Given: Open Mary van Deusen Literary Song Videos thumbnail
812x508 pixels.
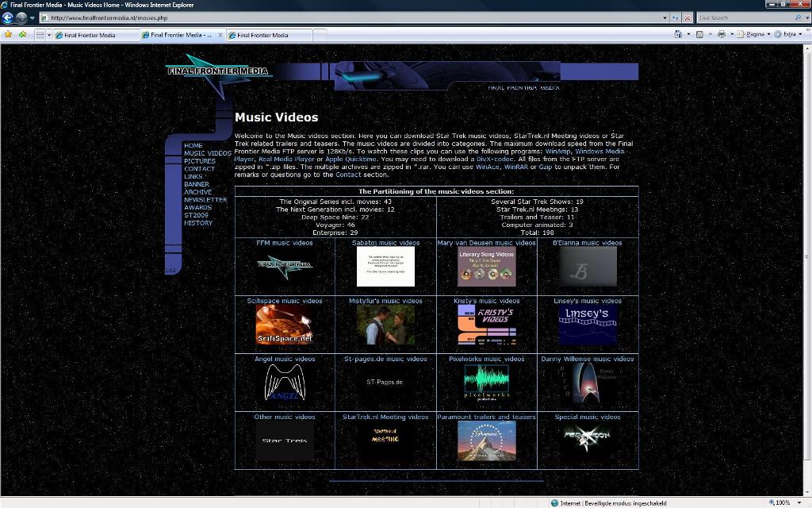Looking at the screenshot, I should 487,267.
